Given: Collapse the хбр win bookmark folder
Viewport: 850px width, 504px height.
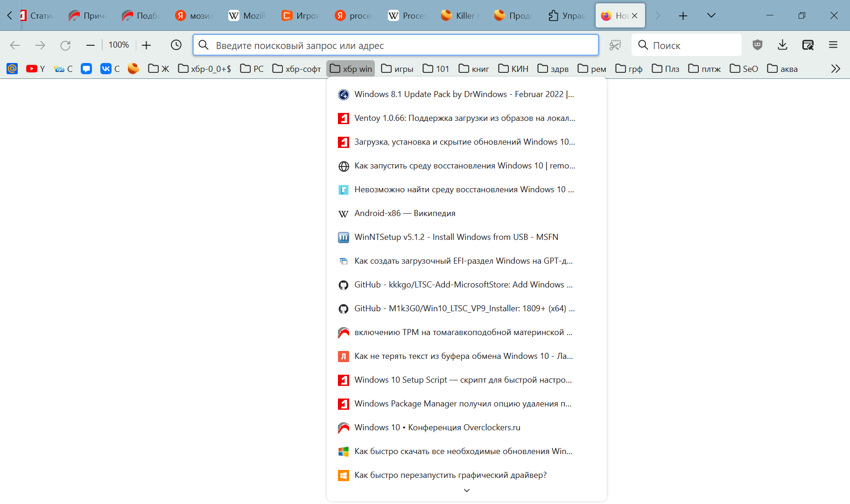Looking at the screenshot, I should pyautogui.click(x=351, y=69).
